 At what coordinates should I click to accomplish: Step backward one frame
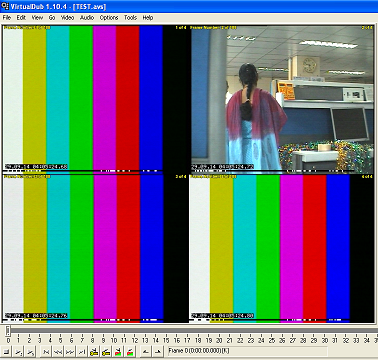coord(58,351)
